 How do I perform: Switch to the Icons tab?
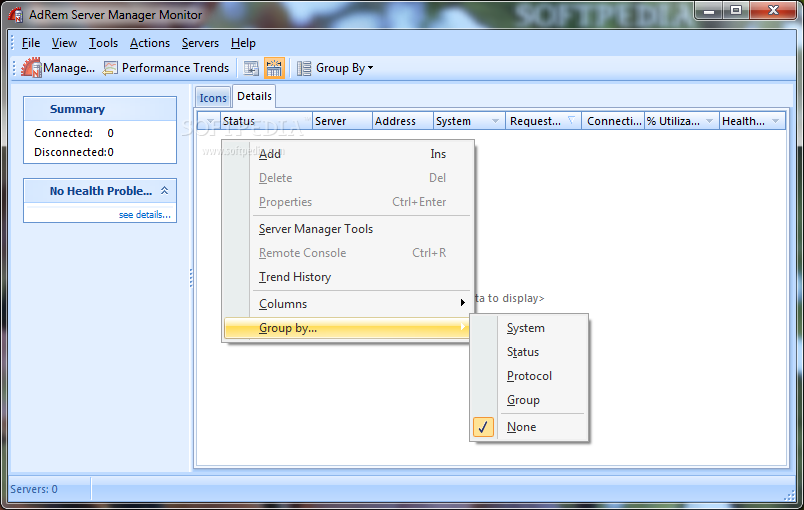tap(213, 97)
